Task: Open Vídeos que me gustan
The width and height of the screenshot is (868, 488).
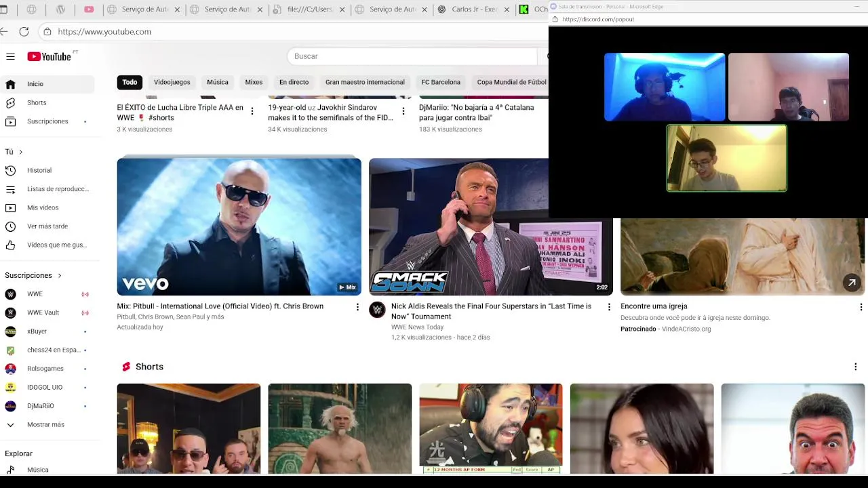Action: tap(47, 245)
